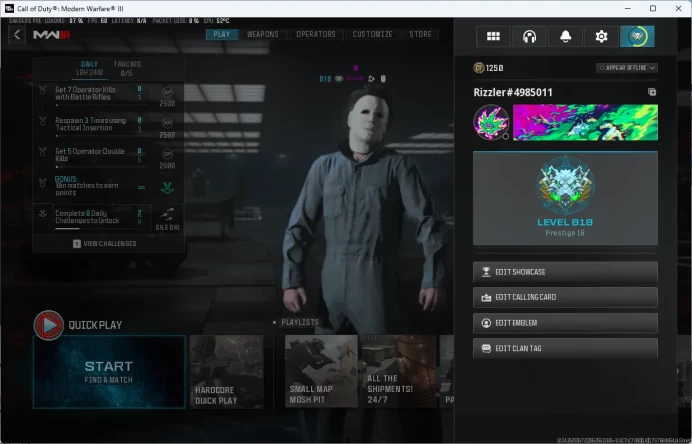Click the bonus challenge reward icon
This screenshot has width=692, height=444.
(x=167, y=187)
